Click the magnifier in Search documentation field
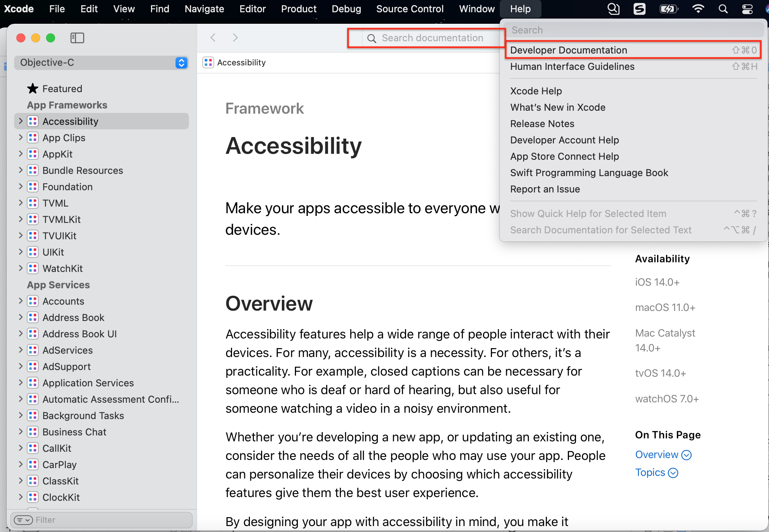 (371, 38)
